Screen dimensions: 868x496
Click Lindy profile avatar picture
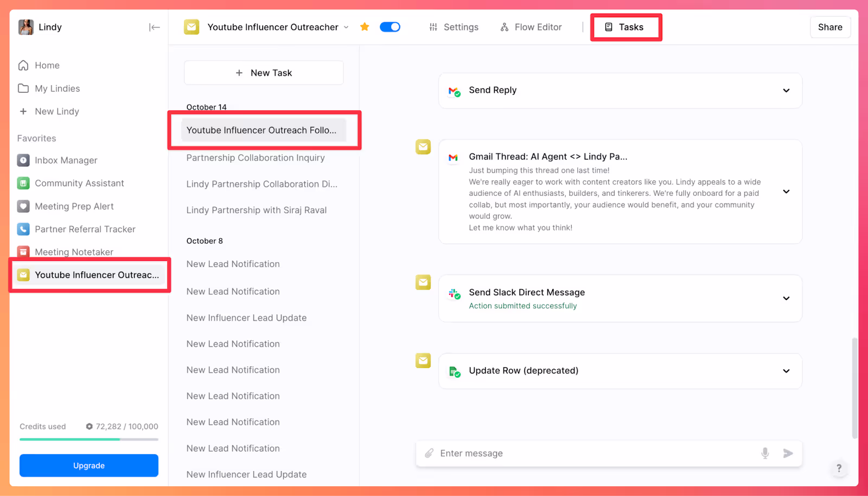pyautogui.click(x=26, y=27)
